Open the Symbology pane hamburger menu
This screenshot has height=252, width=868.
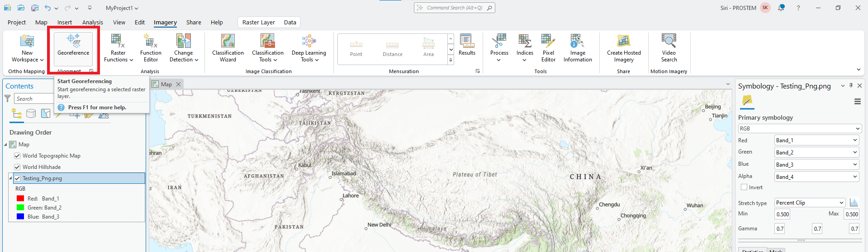pyautogui.click(x=857, y=102)
